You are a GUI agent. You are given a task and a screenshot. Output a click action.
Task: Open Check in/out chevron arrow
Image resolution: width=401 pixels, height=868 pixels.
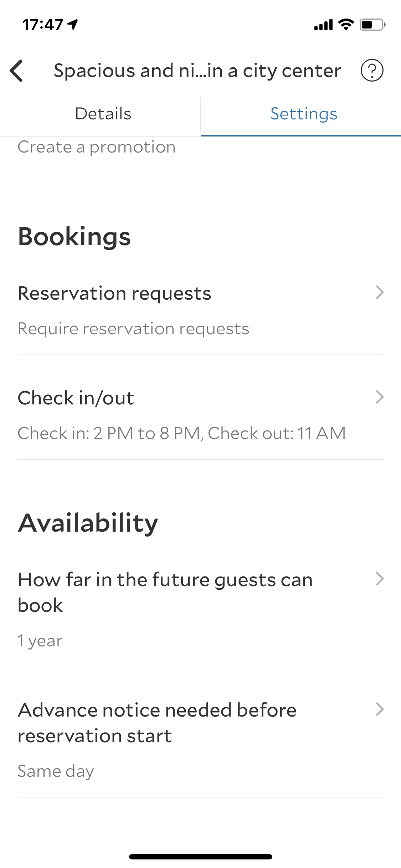pyautogui.click(x=380, y=397)
